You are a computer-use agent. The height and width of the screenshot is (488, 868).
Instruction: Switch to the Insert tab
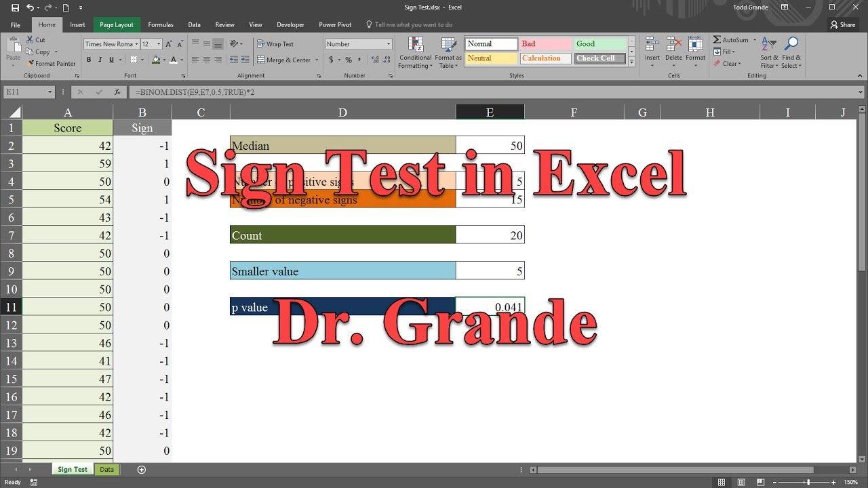(77, 24)
